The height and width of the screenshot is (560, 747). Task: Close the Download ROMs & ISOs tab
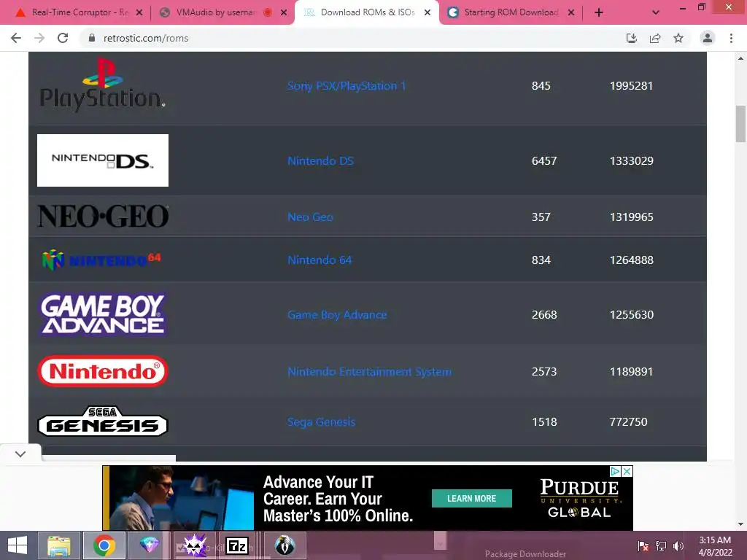click(x=427, y=12)
